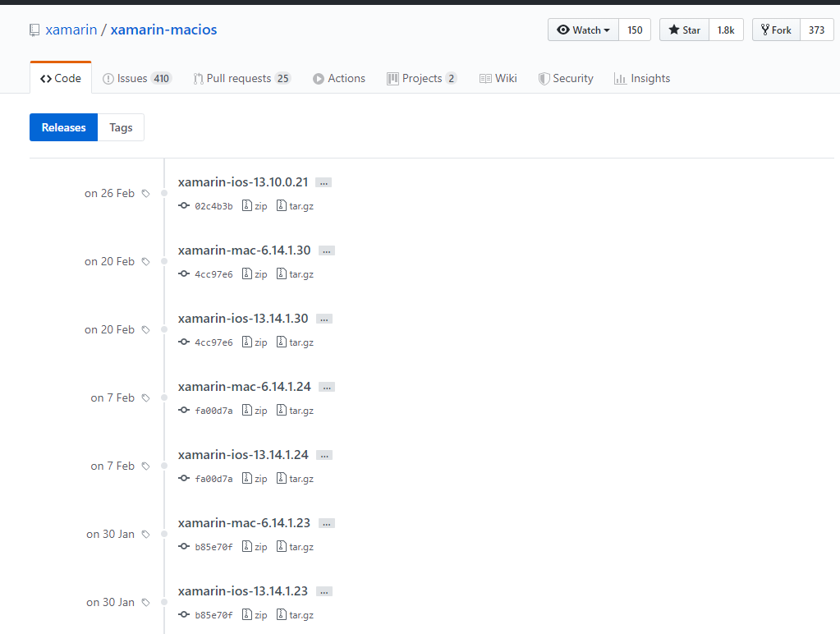The image size is (840, 634).
Task: Expand details for xamarin-mac-6.14.1.23
Action: (x=327, y=523)
